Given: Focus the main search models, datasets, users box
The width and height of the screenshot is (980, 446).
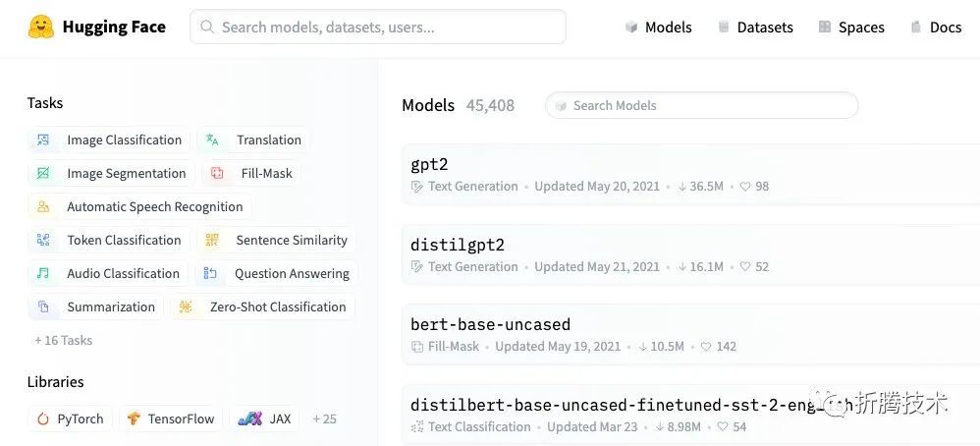Looking at the screenshot, I should [x=378, y=27].
